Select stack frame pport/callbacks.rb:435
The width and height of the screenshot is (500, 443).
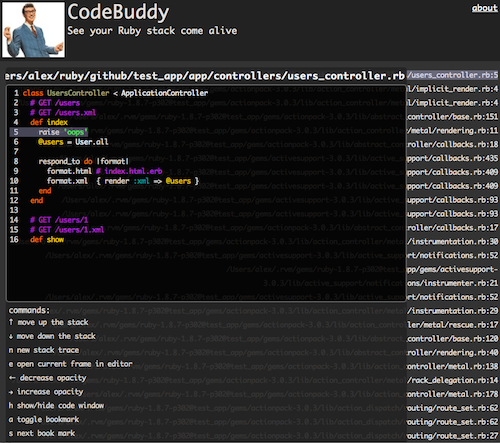pos(453,158)
